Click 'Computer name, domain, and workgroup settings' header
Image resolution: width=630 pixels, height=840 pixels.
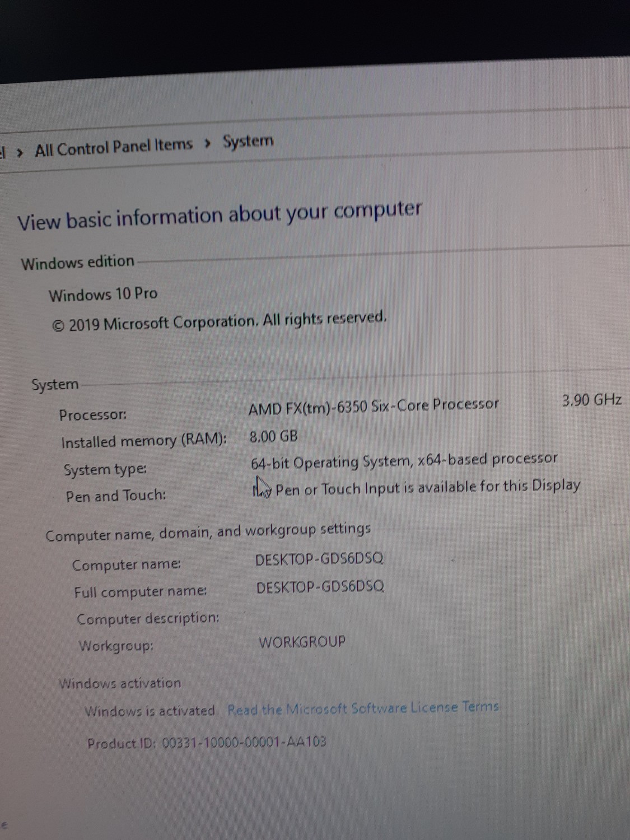coord(208,532)
